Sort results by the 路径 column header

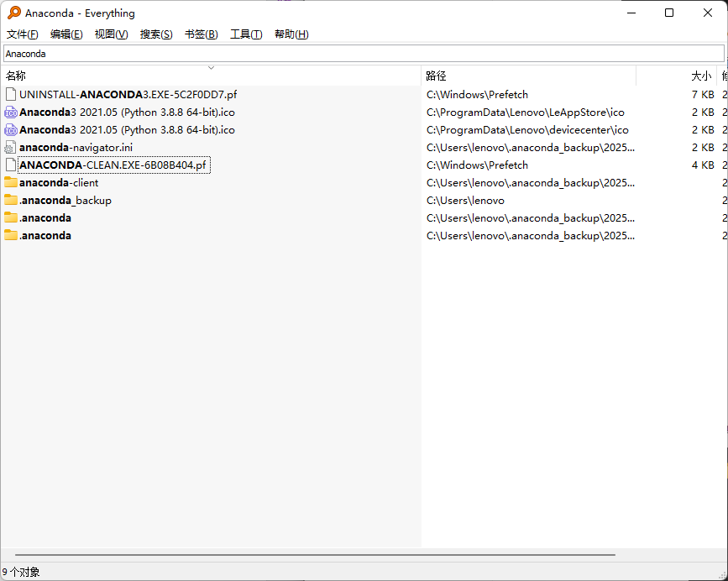click(x=436, y=76)
